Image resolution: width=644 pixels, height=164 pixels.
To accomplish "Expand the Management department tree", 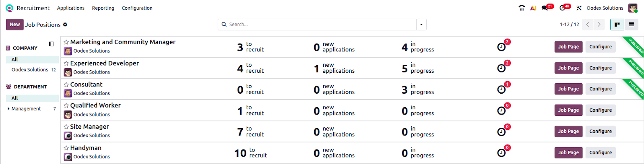I will [8, 109].
